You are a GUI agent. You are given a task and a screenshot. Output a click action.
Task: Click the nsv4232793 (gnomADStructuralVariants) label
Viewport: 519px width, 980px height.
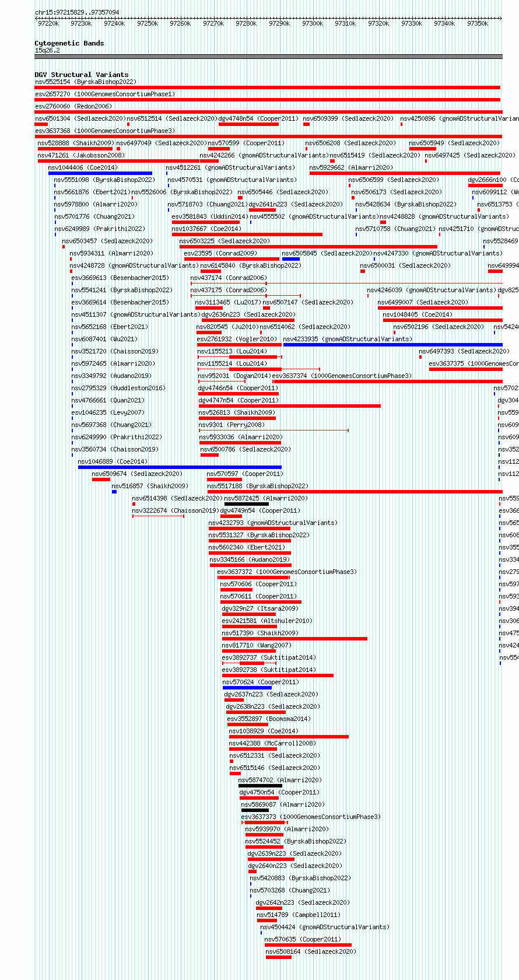pos(272,523)
